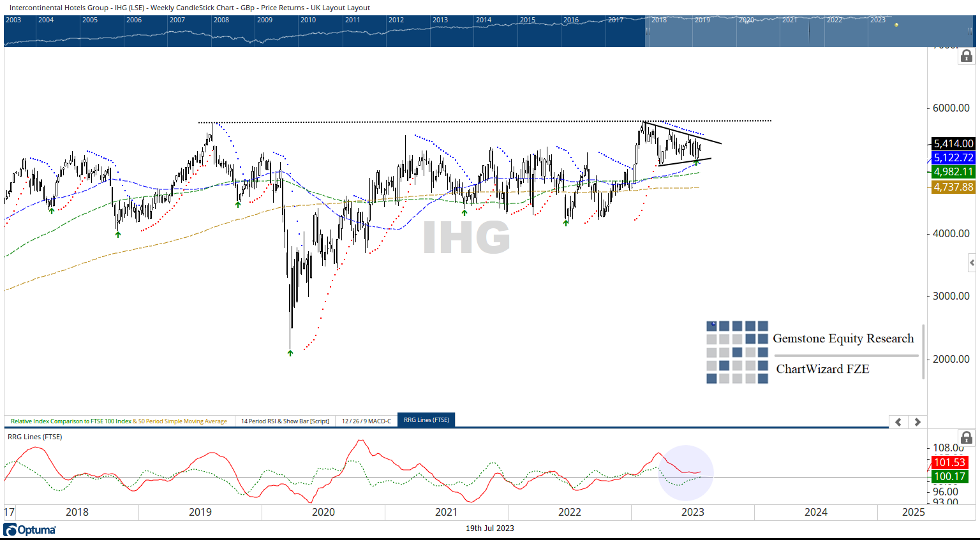The image size is (980, 540).
Task: Click the RRG Lines (FTSE) panel heading
Action: pos(35,437)
